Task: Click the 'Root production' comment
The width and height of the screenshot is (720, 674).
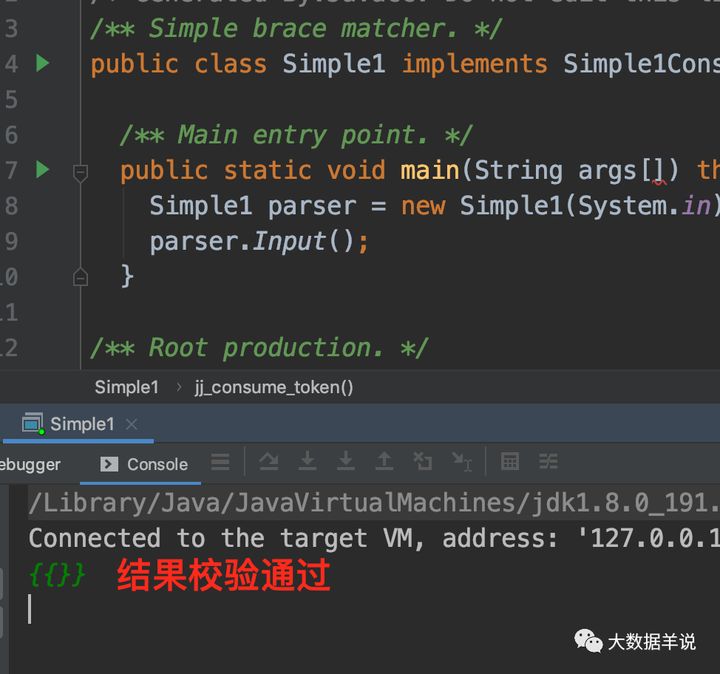Action: coord(259,348)
